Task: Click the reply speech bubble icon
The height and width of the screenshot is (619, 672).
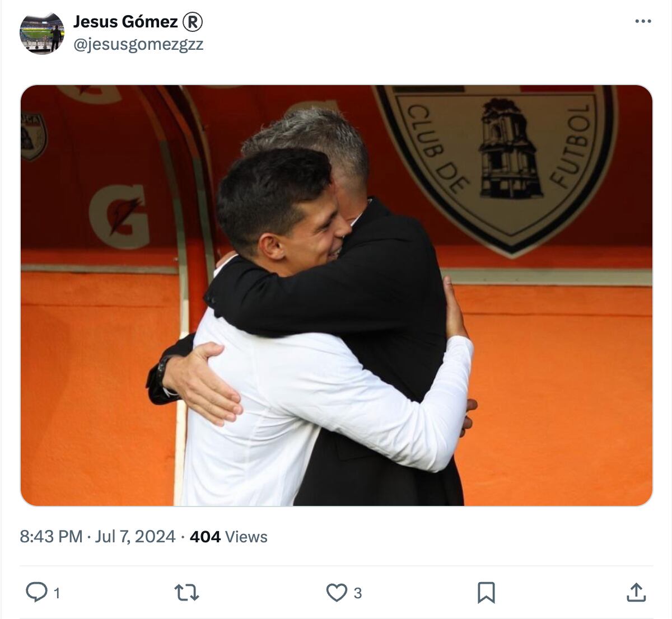Action: tap(37, 592)
